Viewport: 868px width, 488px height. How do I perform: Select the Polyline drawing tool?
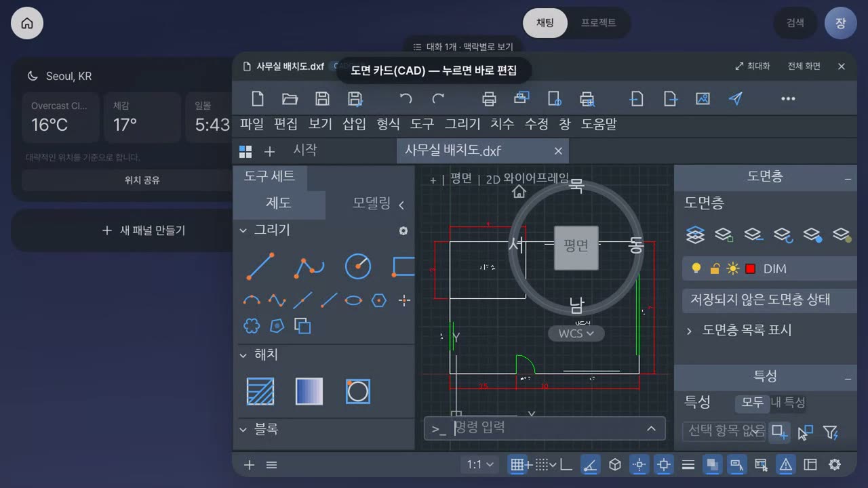pos(309,266)
